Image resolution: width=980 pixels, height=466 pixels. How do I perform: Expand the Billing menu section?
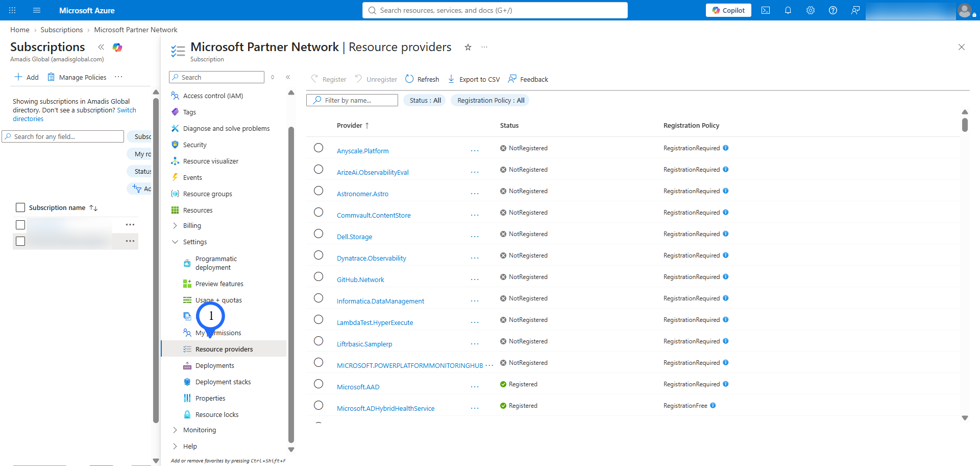pyautogui.click(x=175, y=225)
